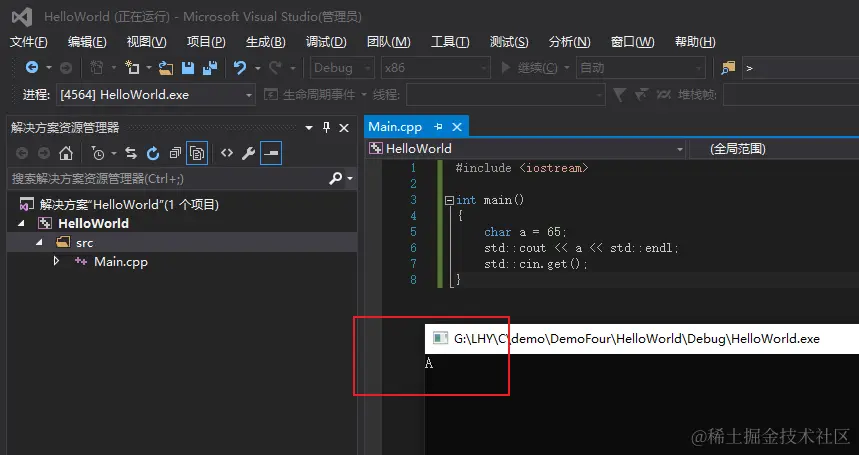Open the 测试(S) menu

[509, 42]
